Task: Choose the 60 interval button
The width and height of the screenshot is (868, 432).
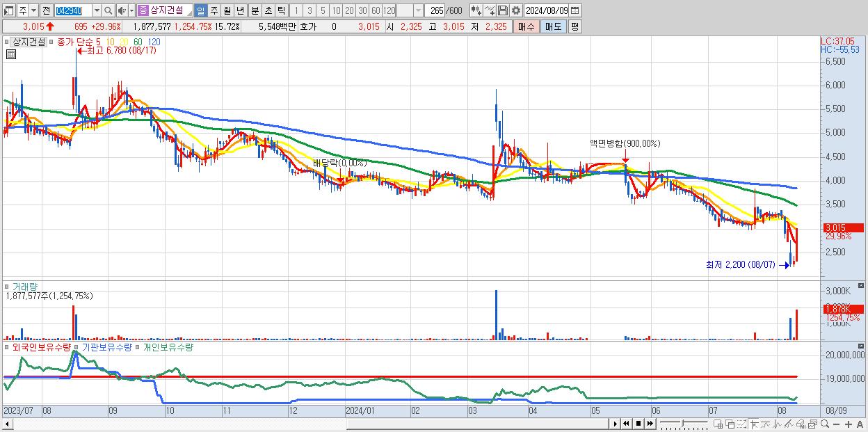Action: pos(376,10)
